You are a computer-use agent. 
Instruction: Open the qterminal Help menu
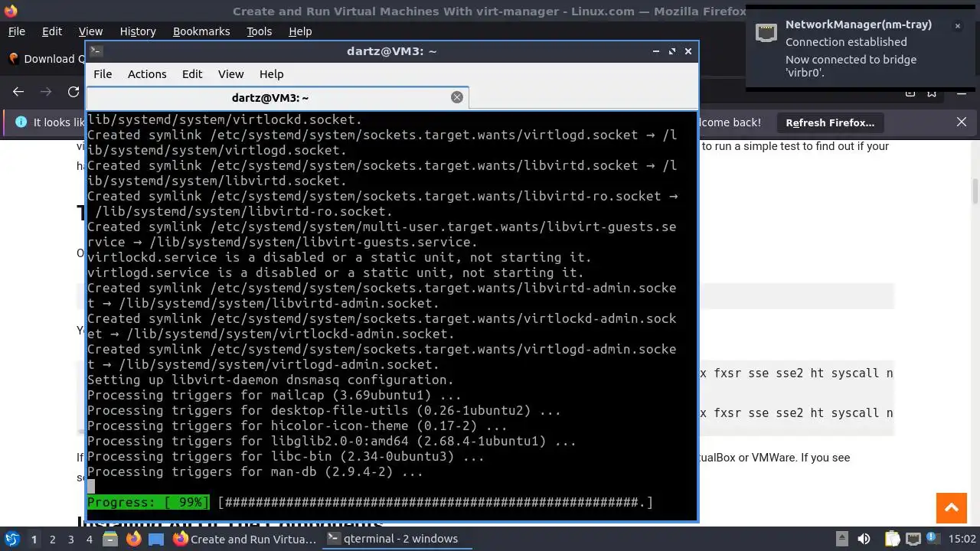point(272,74)
